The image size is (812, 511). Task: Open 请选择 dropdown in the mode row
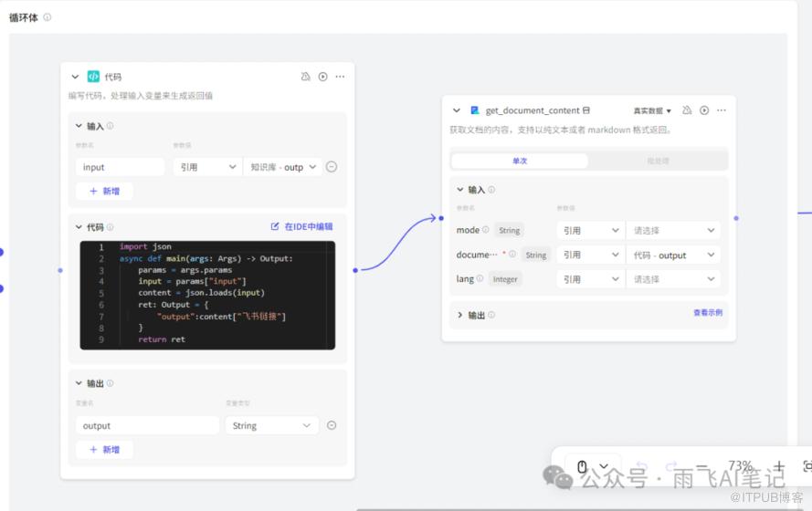(x=673, y=230)
